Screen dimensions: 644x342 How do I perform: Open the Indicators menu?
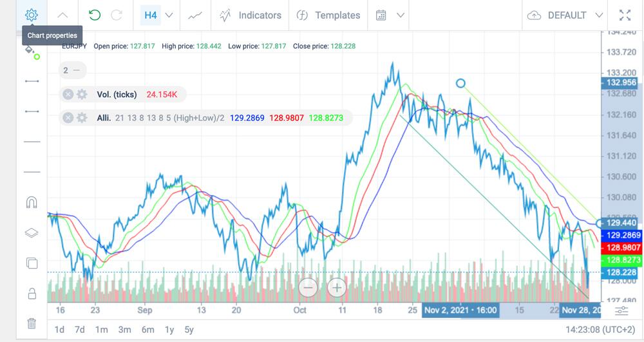[x=251, y=15]
